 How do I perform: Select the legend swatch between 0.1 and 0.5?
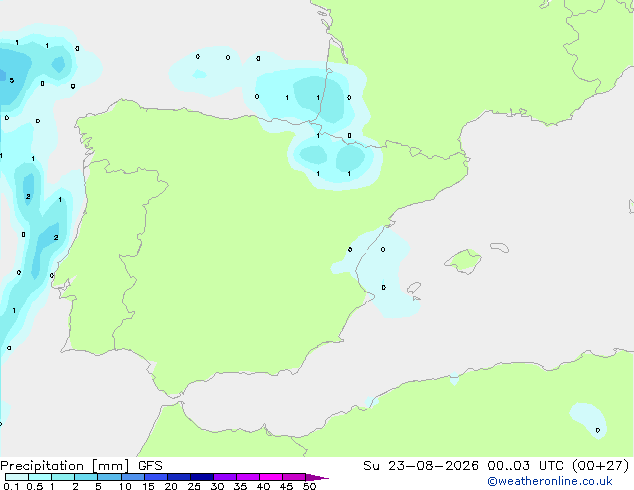pyautogui.click(x=17, y=477)
